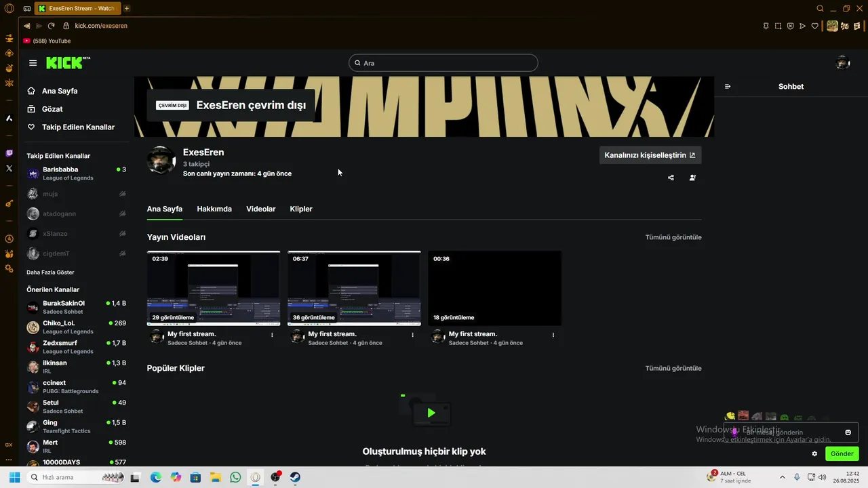
Task: Open xSlanzo channel
Action: 76,233
